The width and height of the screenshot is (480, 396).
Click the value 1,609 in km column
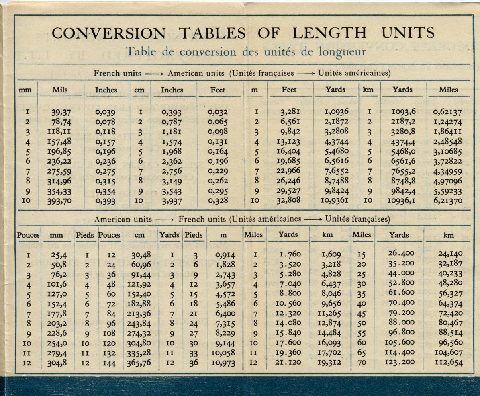pyautogui.click(x=331, y=254)
